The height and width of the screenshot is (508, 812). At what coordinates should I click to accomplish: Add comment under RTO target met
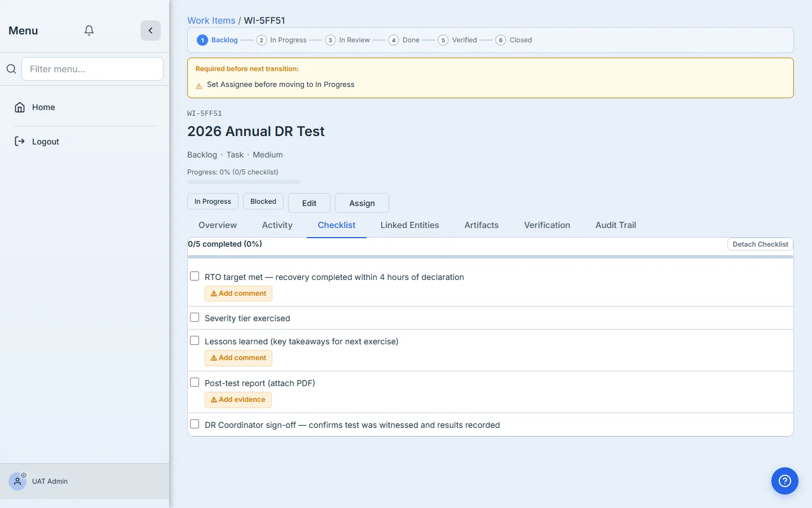[239, 294]
